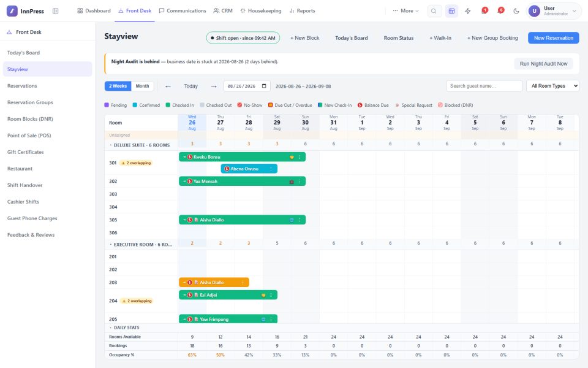Open the Kweku Bonsu three-dot menu
Viewport: 588px width, 368px height.
tap(300, 158)
